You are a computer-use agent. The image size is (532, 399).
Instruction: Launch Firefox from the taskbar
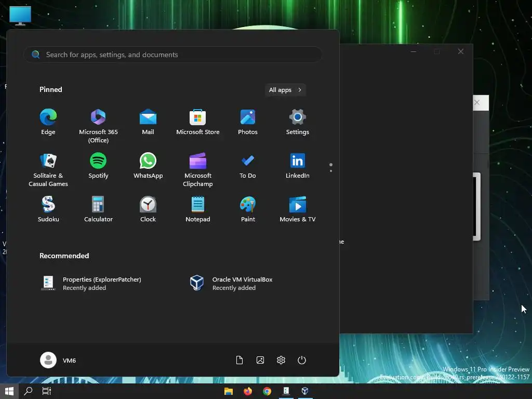tap(248, 391)
